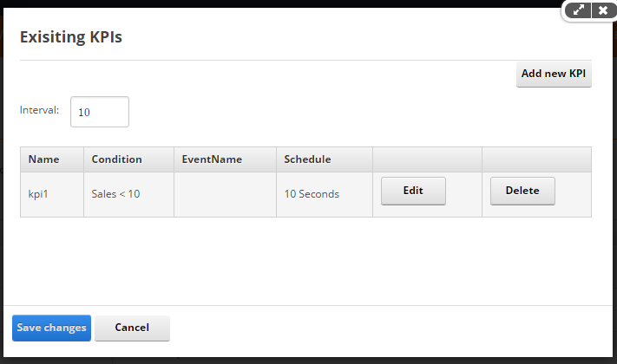
Task: Expand the dialog with the fullscreen arrows icon
Action: [578, 10]
